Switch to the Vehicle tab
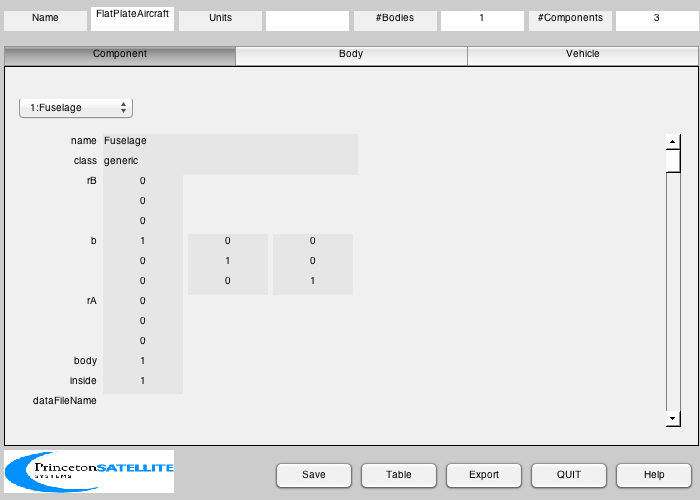 (x=583, y=55)
